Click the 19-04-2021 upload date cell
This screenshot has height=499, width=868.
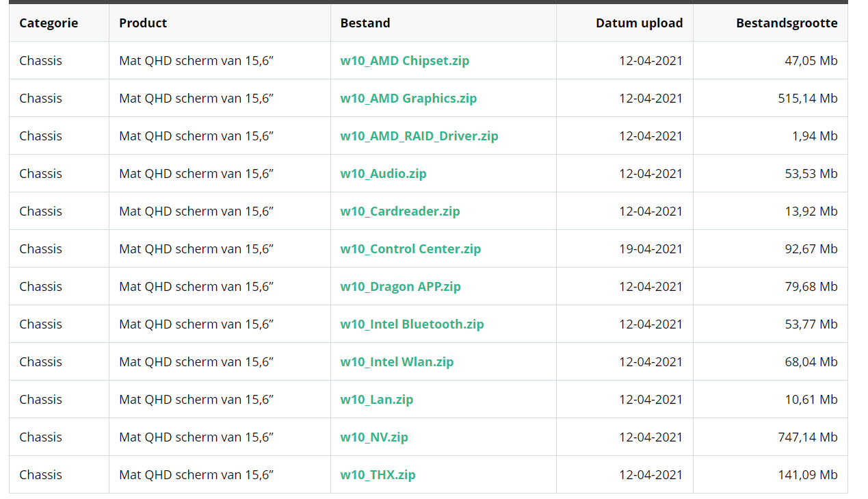click(x=650, y=248)
